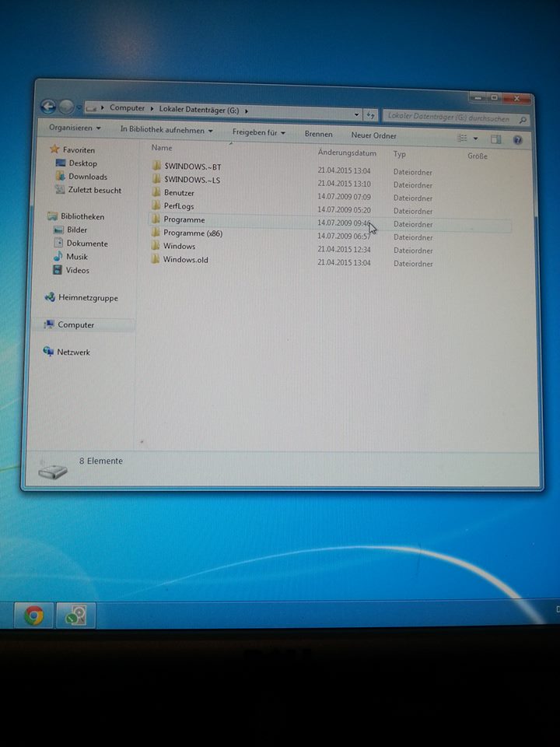Select the Windows folder icon
This screenshot has height=747, width=560.
156,245
